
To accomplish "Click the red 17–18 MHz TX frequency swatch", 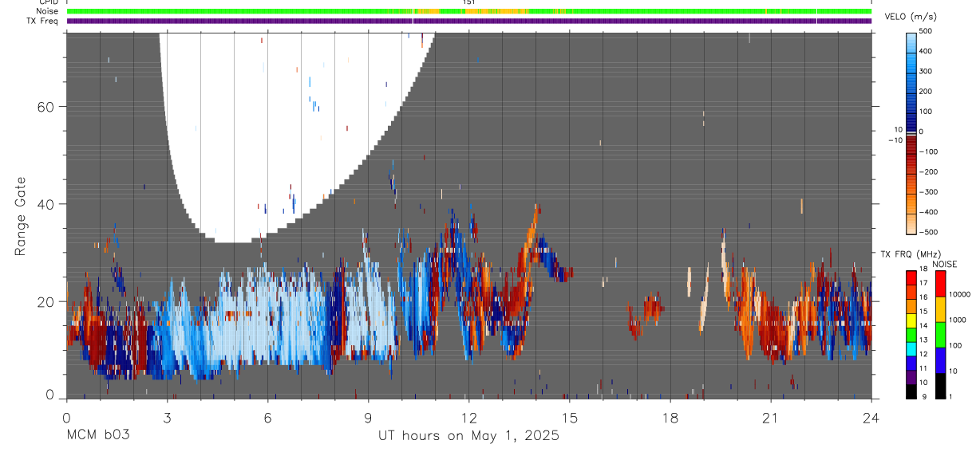I will (x=911, y=277).
